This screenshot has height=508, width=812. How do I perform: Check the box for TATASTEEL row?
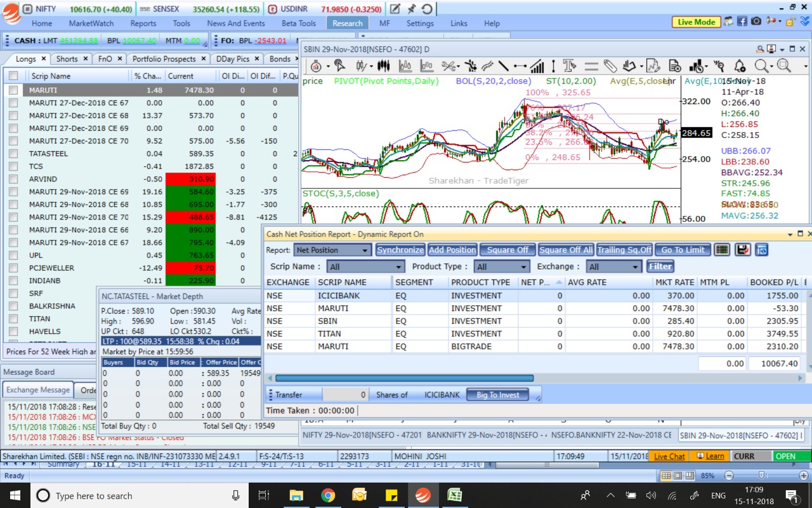pyautogui.click(x=13, y=154)
